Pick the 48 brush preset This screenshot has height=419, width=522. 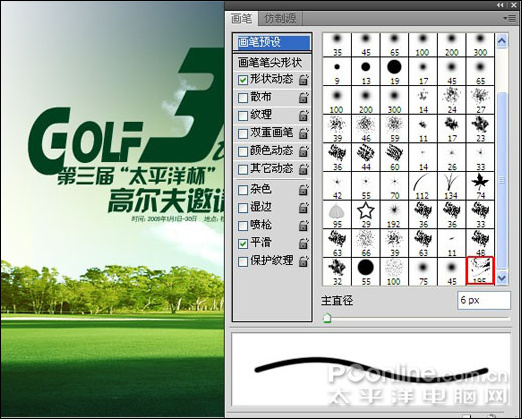(x=480, y=243)
